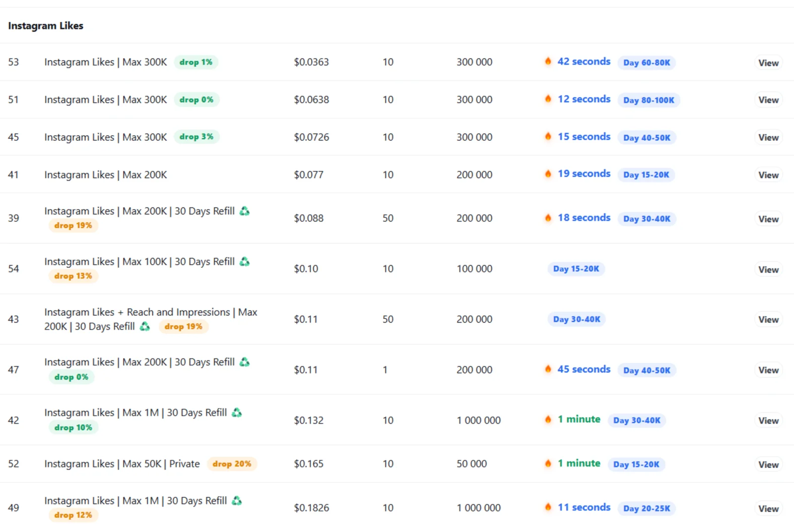The height and width of the screenshot is (532, 794).
Task: Click the price $0.165
Action: pyautogui.click(x=309, y=464)
